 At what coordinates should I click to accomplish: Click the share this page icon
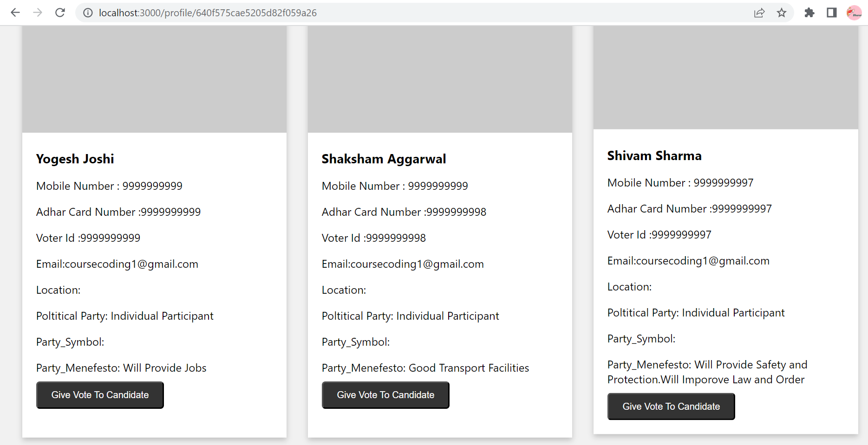759,13
